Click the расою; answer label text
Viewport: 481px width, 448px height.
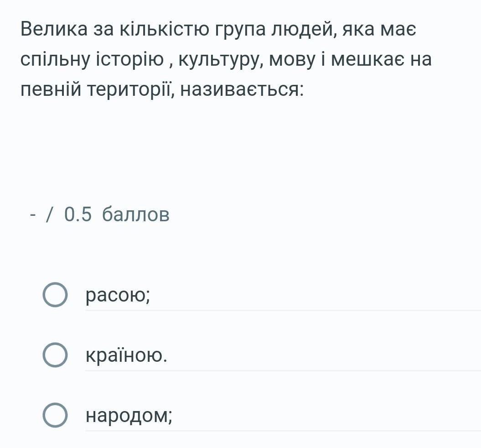coord(118,295)
